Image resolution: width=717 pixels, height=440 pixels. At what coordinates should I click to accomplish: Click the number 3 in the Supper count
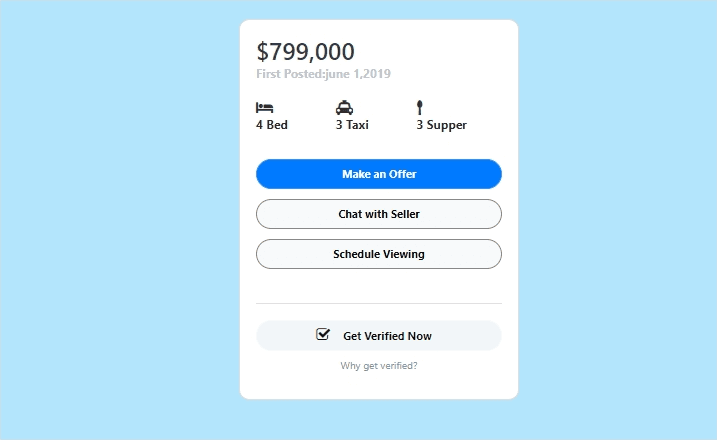click(x=420, y=125)
